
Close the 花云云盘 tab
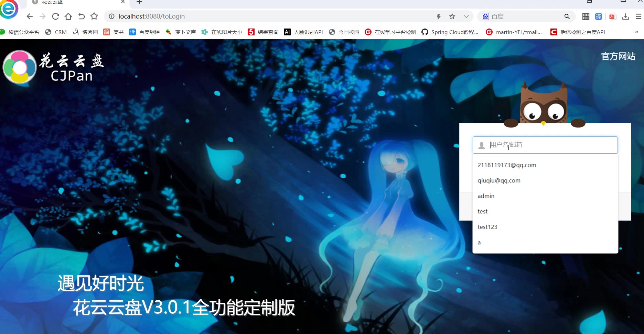pyautogui.click(x=123, y=2)
